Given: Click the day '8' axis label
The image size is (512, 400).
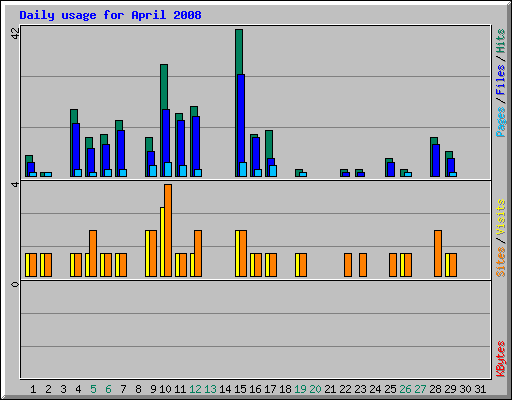Looking at the screenshot, I should click(x=138, y=389).
